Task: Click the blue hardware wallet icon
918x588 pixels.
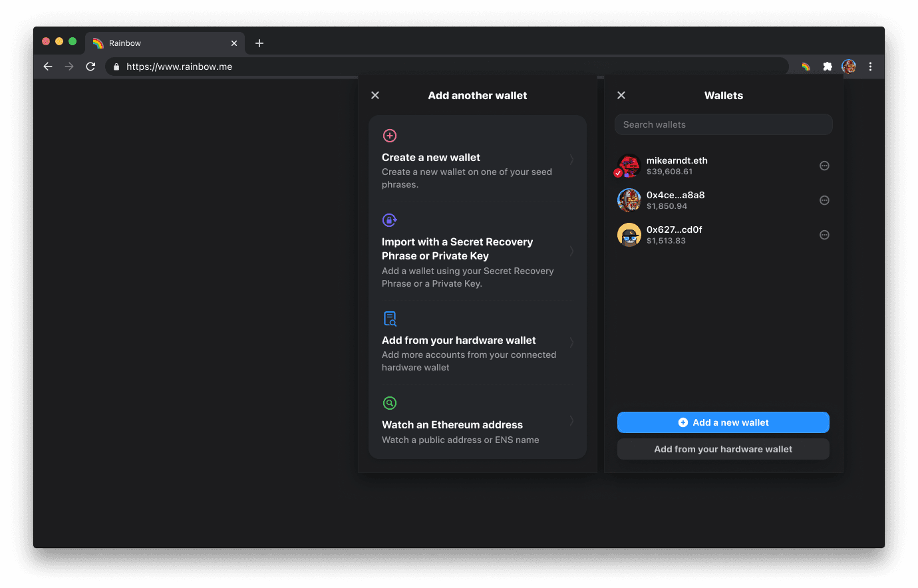Action: [x=390, y=319]
